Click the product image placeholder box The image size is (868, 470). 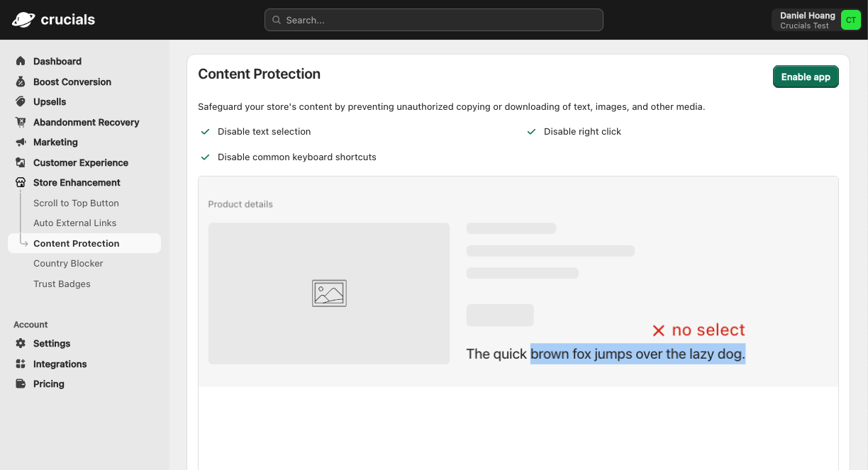click(329, 293)
